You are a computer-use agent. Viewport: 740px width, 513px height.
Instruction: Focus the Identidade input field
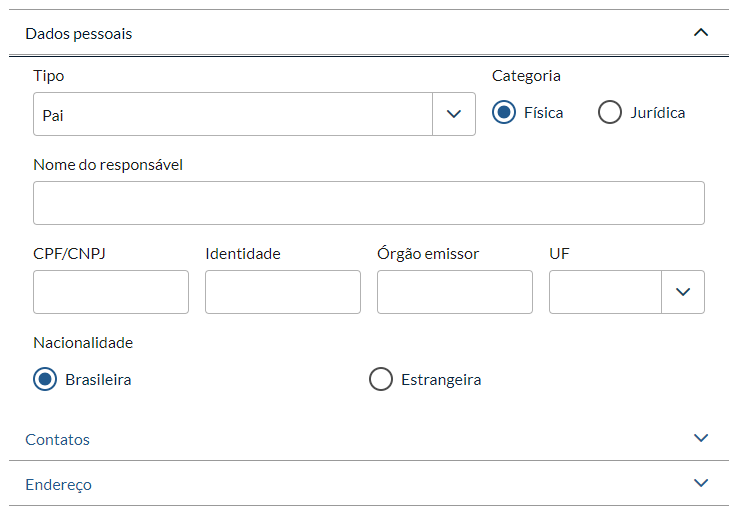coord(283,292)
